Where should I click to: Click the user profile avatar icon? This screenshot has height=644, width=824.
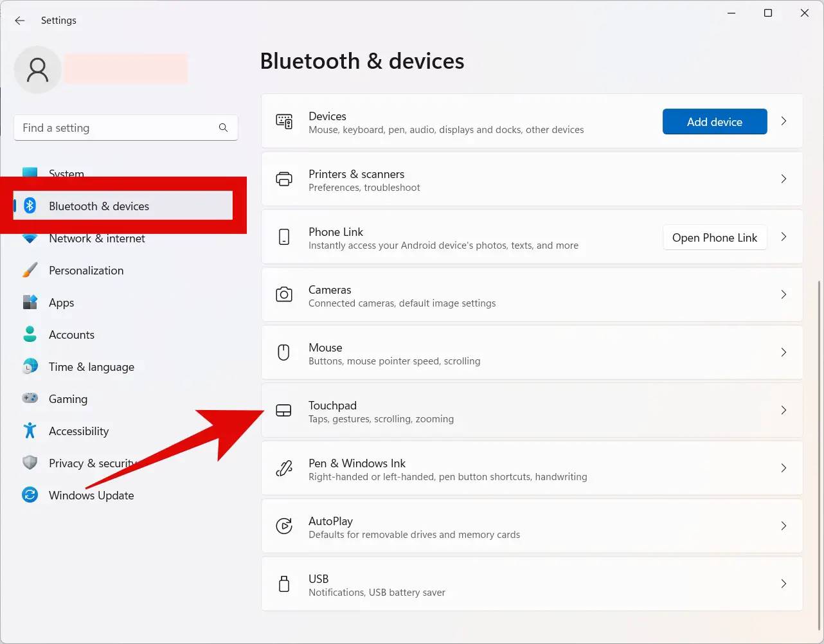[37, 69]
